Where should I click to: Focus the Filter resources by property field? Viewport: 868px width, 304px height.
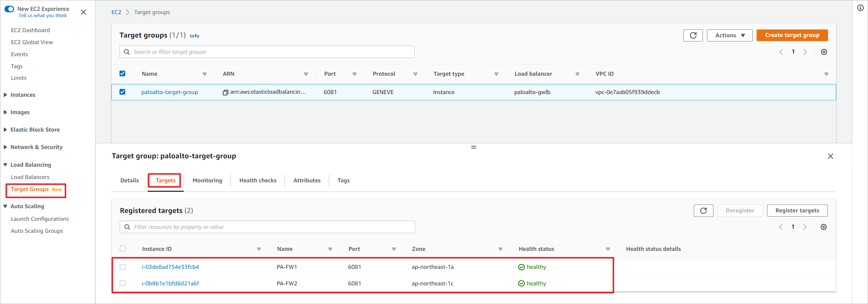[x=267, y=227]
